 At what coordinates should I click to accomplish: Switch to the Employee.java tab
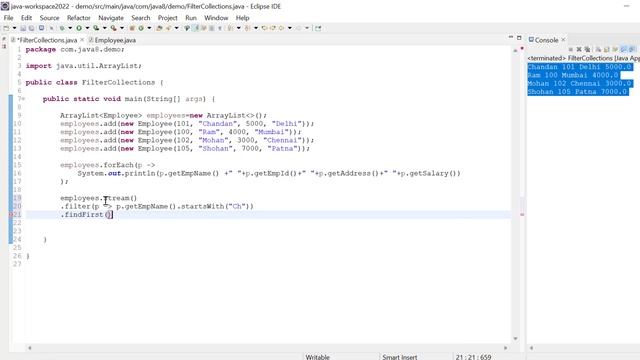click(112, 40)
